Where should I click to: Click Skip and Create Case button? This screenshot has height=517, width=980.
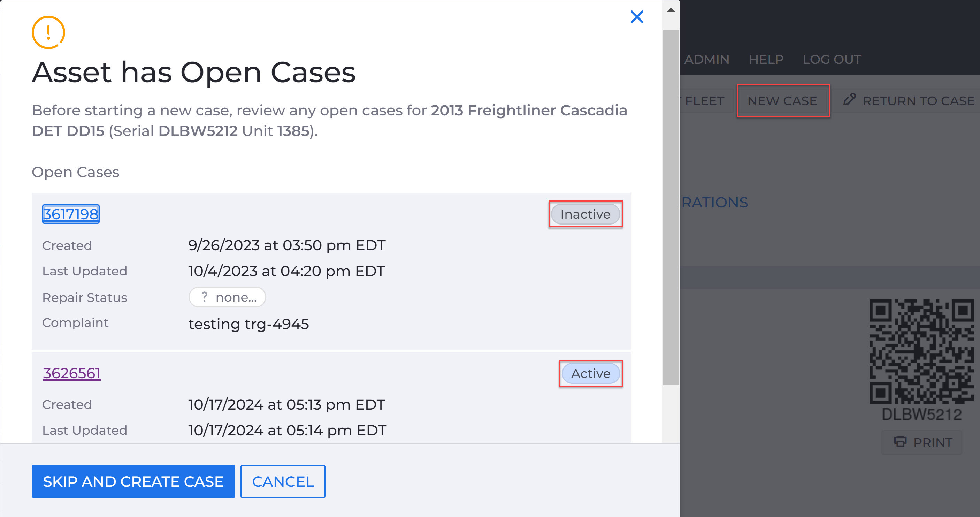click(x=133, y=481)
